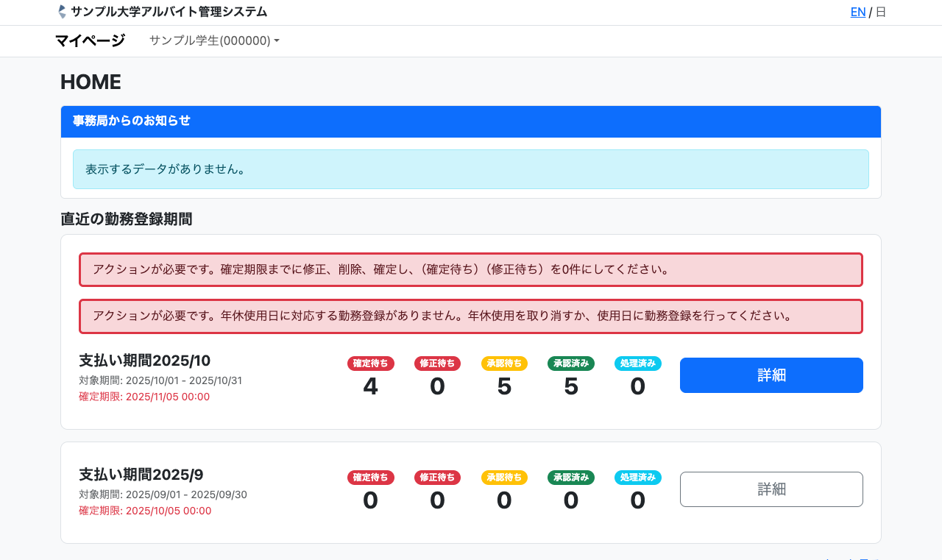Open 詳細 for payment period 2025/9
This screenshot has width=942, height=560.
pyautogui.click(x=771, y=489)
